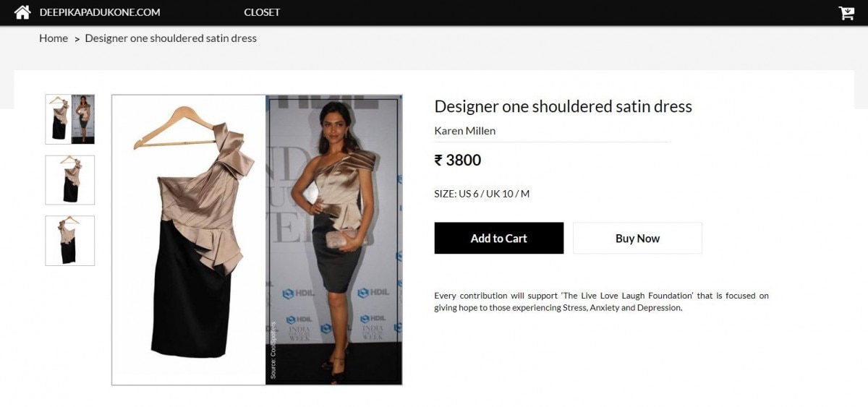The width and height of the screenshot is (868, 407).
Task: Click the breadcrumb separator arrow
Action: (x=77, y=39)
